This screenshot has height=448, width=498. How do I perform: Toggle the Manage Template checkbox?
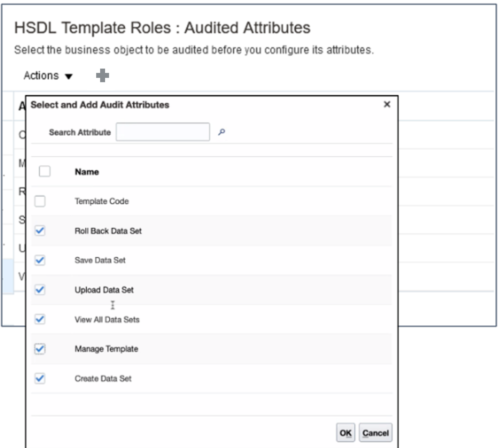tap(40, 349)
